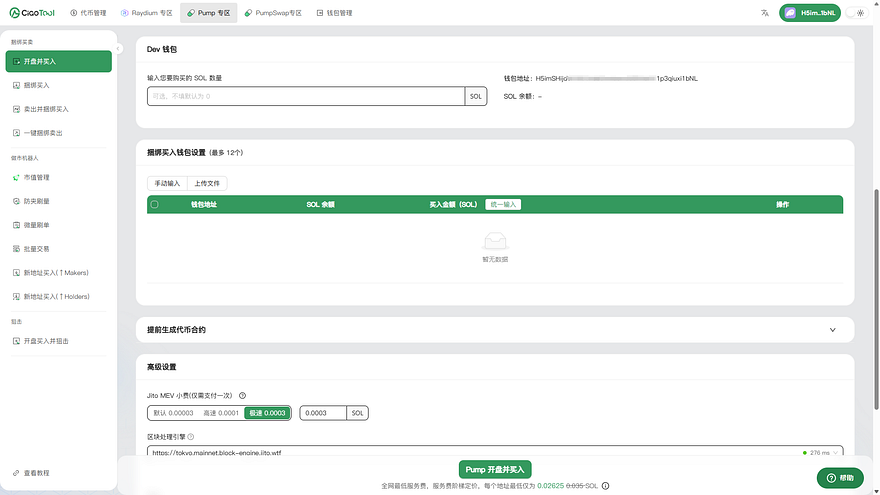Switch to the 上传文件 tab
The image size is (880, 495).
pos(207,184)
